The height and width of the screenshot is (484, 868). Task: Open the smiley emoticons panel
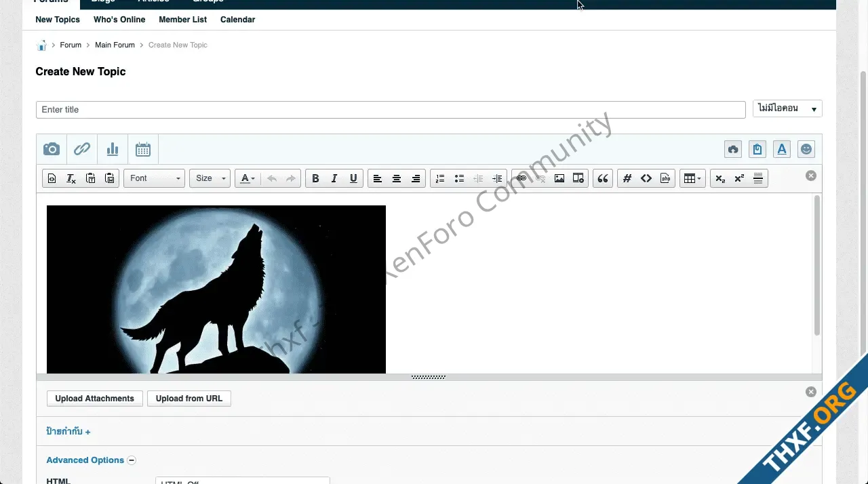[x=806, y=149]
